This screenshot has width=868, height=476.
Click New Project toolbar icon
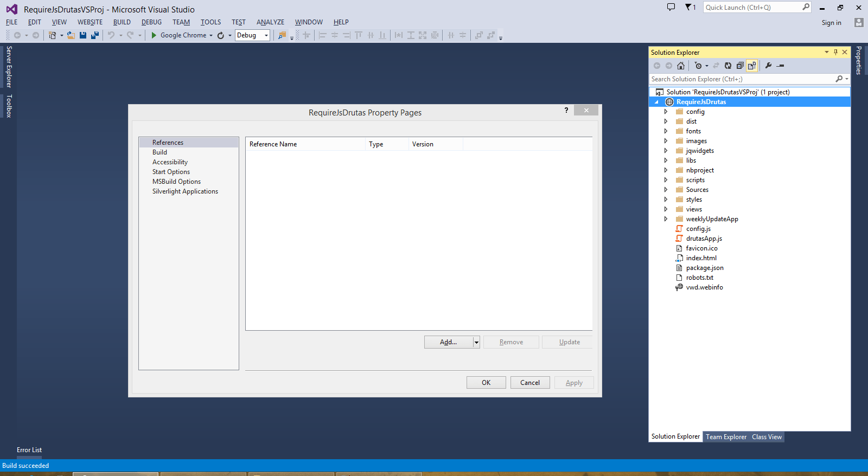point(53,35)
